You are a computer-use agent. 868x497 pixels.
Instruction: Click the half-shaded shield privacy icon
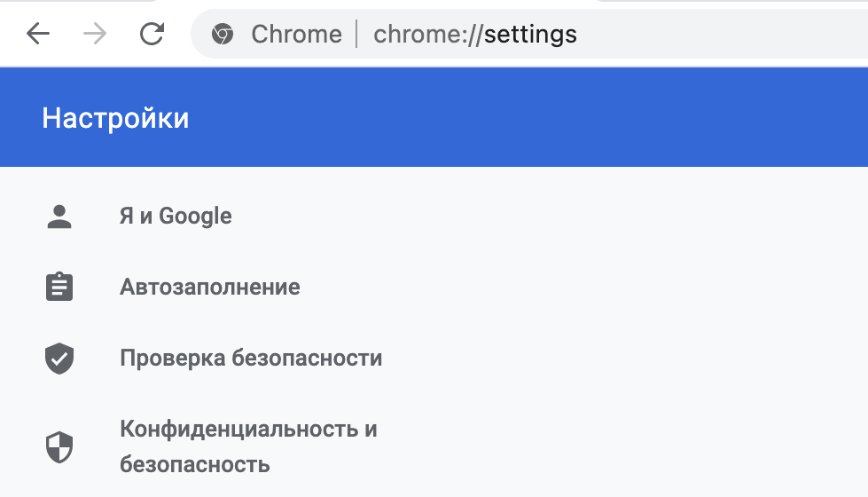click(x=59, y=446)
